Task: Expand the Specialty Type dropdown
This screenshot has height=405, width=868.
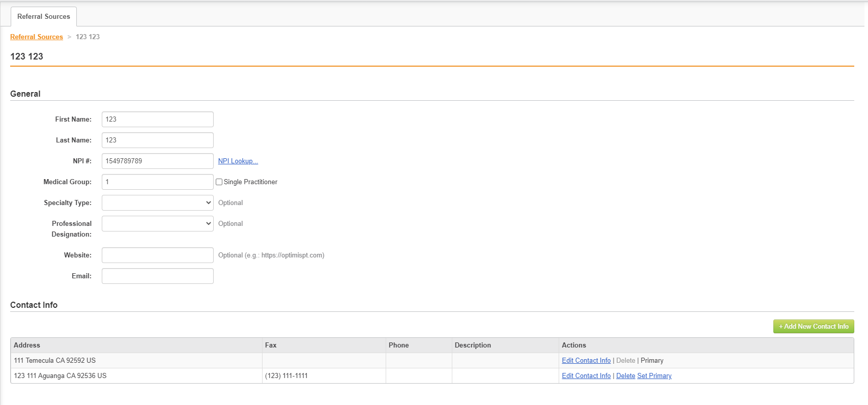Action: (157, 202)
